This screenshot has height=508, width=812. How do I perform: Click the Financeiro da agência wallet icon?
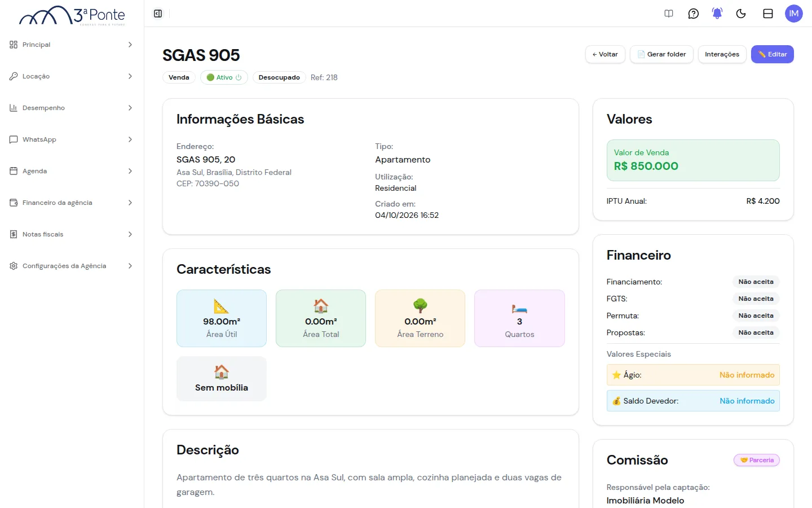[14, 203]
